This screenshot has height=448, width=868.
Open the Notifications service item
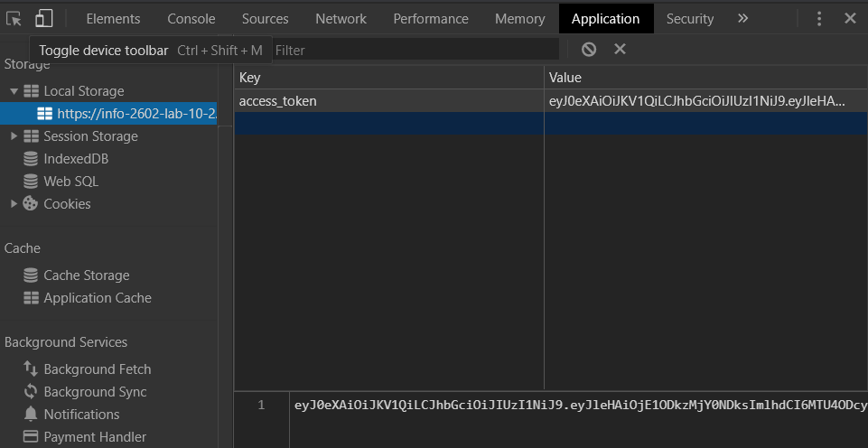(81, 415)
